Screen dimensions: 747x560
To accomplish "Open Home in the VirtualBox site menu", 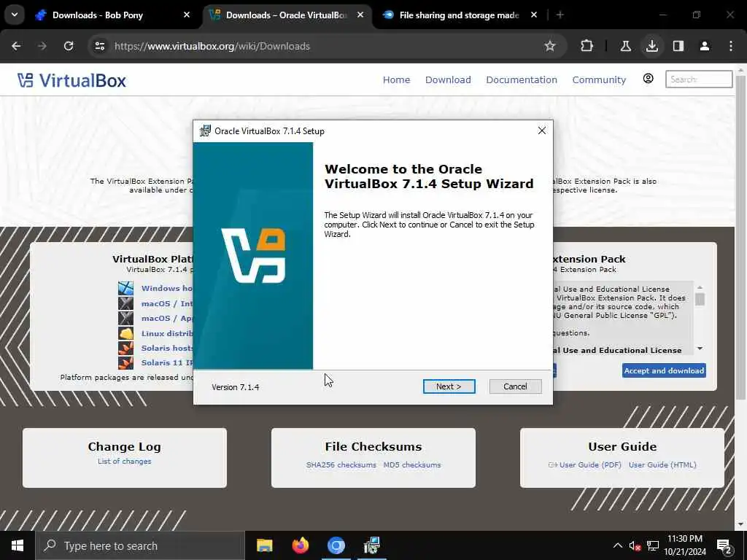I will pyautogui.click(x=396, y=79).
